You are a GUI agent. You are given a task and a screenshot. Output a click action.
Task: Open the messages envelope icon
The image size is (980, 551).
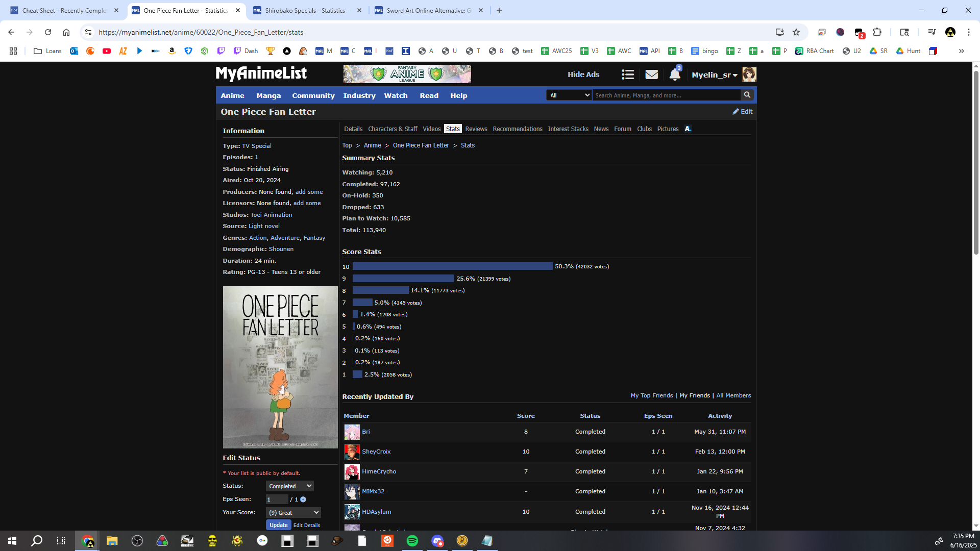(x=651, y=74)
